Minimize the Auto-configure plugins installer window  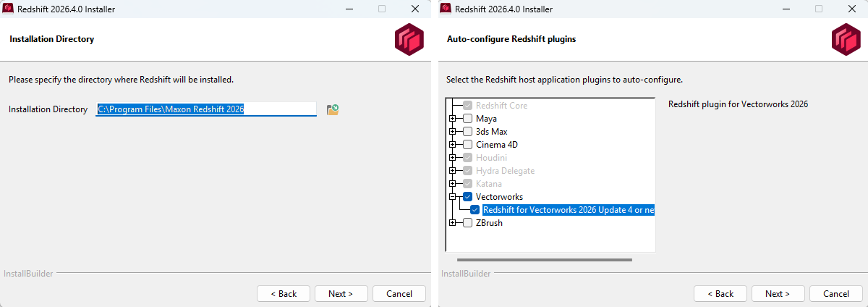785,9
